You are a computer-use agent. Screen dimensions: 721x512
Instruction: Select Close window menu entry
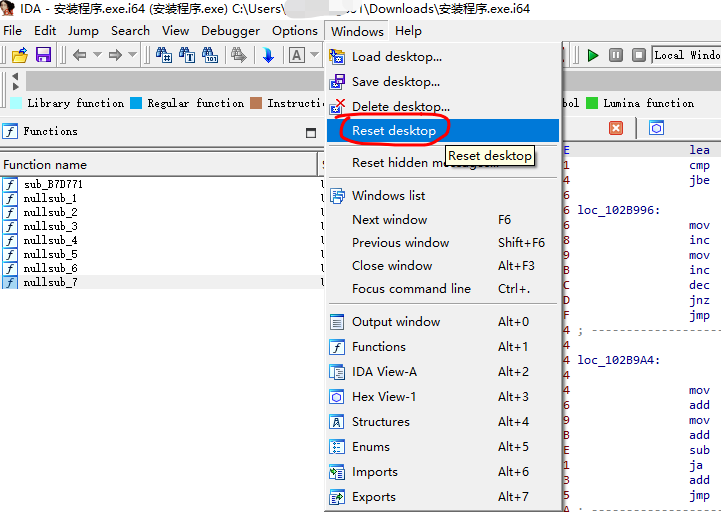tap(443, 265)
